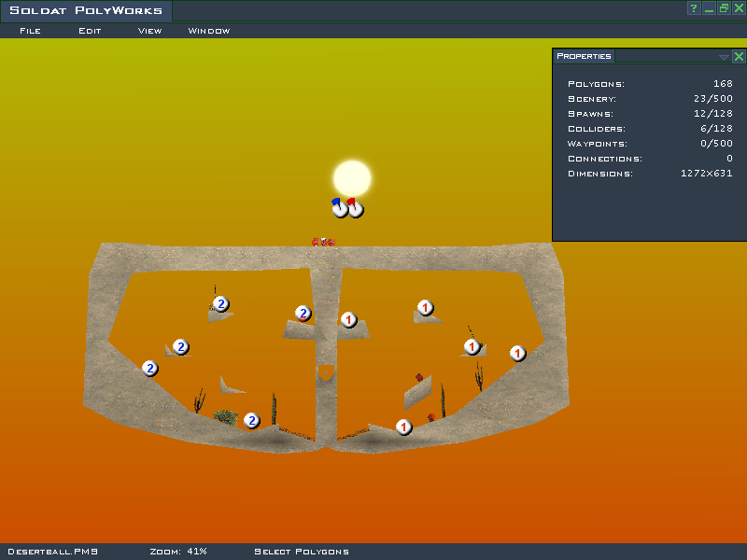This screenshot has width=747, height=560.
Task: Click the blue flag spawn marker
Action: click(340, 209)
